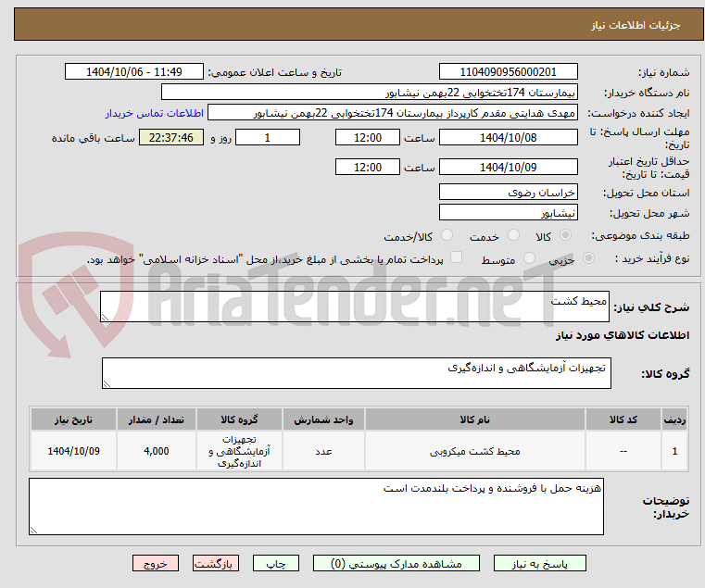
Task: Toggle the اسناد خزانه اسلامی payment checkbox
Action: 457,257
